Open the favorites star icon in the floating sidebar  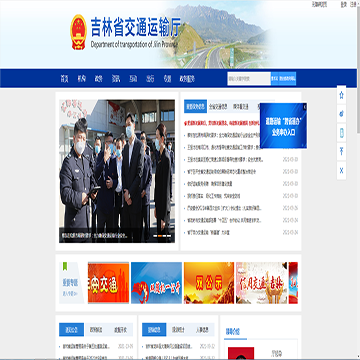[x=341, y=95]
